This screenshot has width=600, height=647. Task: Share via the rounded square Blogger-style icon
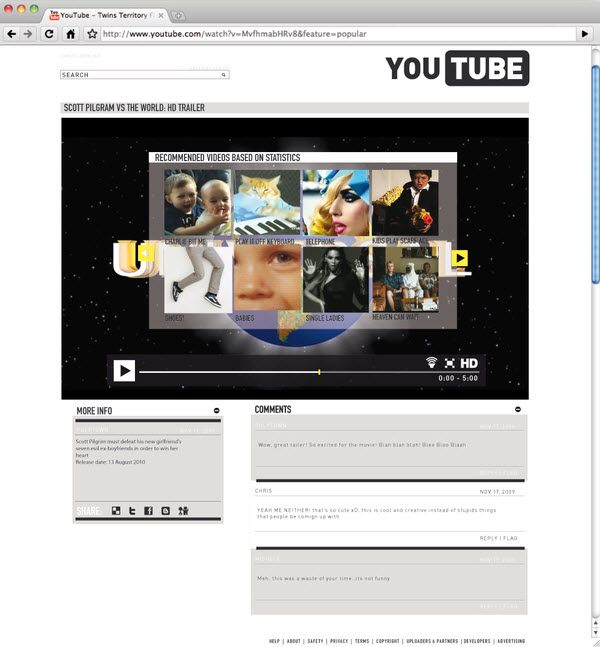[x=165, y=511]
